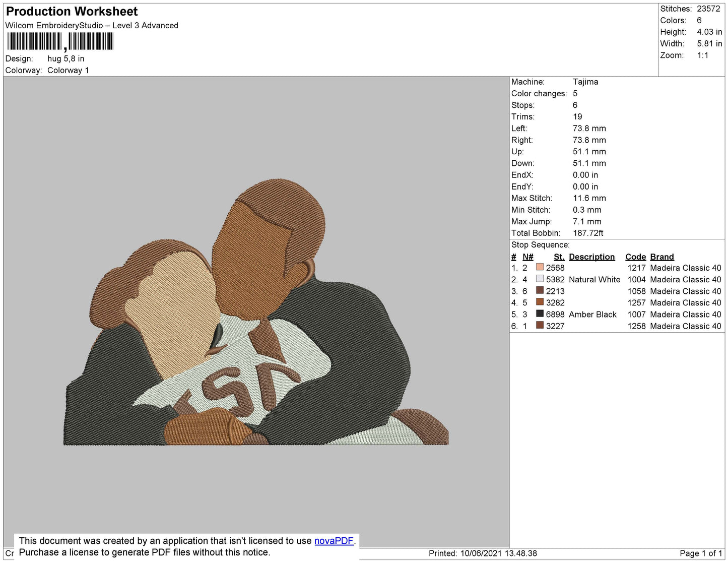Click the stitch count '2213' in stop 3

click(555, 291)
